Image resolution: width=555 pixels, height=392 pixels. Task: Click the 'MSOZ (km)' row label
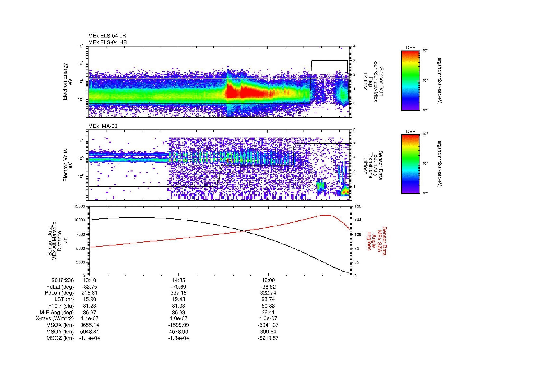click(60, 338)
